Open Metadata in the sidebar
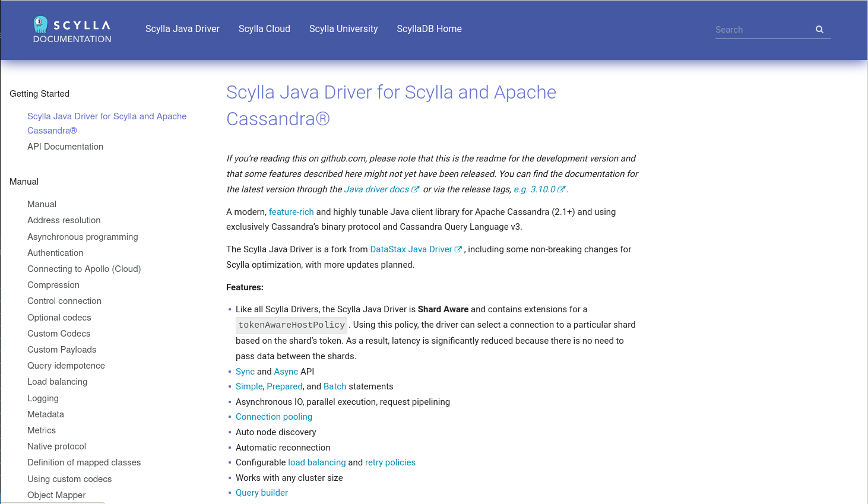Viewport: 868px width, 504px height. (46, 414)
